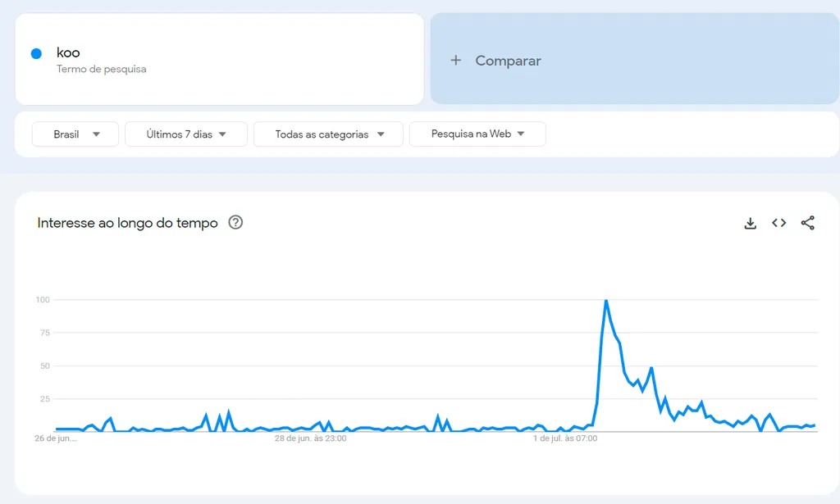Open the Todas as categorias dropdown
This screenshot has height=504, width=840.
tap(328, 134)
